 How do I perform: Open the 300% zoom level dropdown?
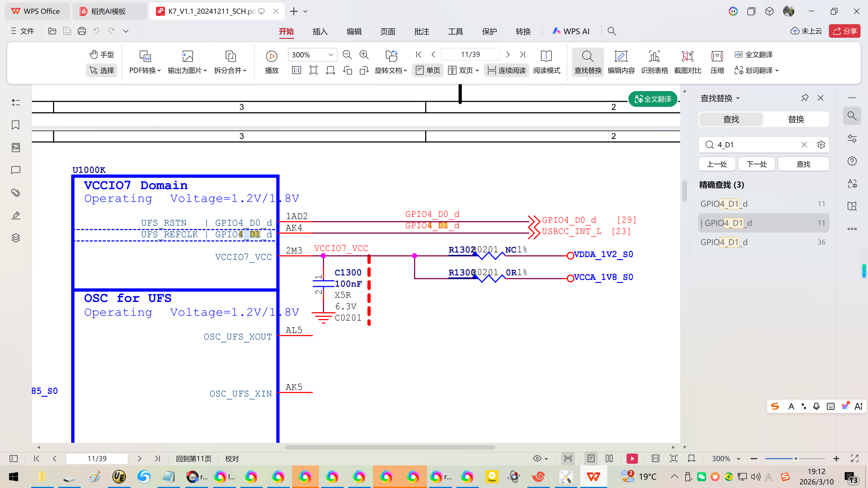[330, 54]
